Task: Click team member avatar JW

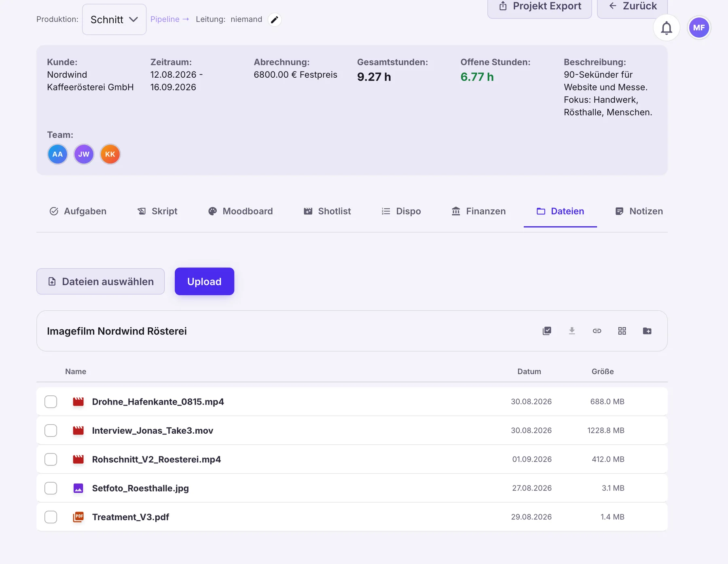Action: tap(84, 154)
